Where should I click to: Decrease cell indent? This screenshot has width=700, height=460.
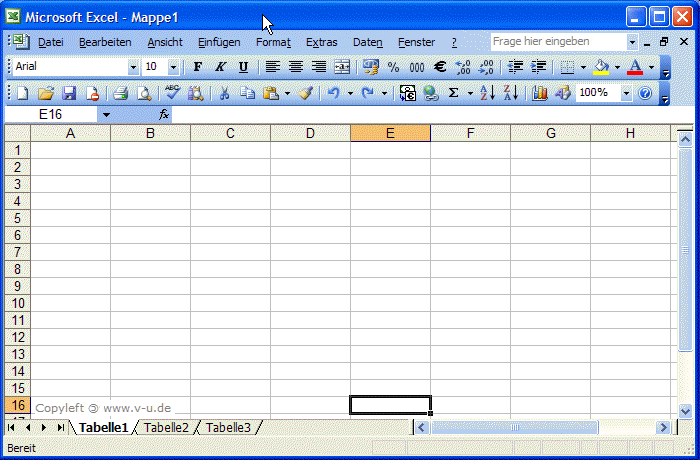pyautogui.click(x=515, y=67)
